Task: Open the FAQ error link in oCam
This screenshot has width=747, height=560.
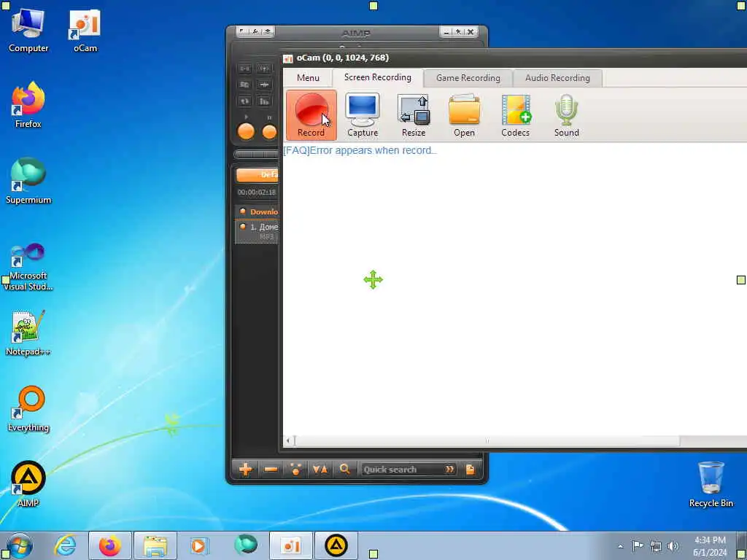Action: click(360, 150)
